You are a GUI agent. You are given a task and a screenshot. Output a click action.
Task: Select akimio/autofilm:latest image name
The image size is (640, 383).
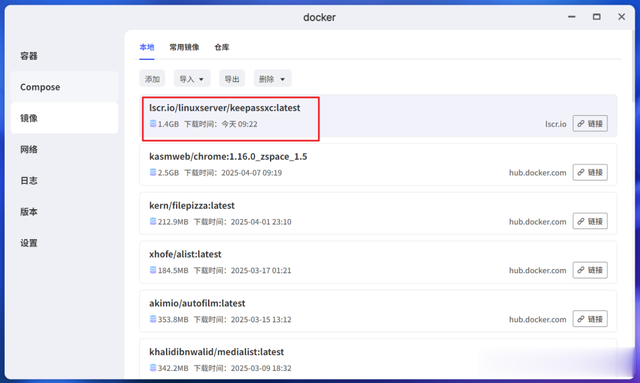197,303
